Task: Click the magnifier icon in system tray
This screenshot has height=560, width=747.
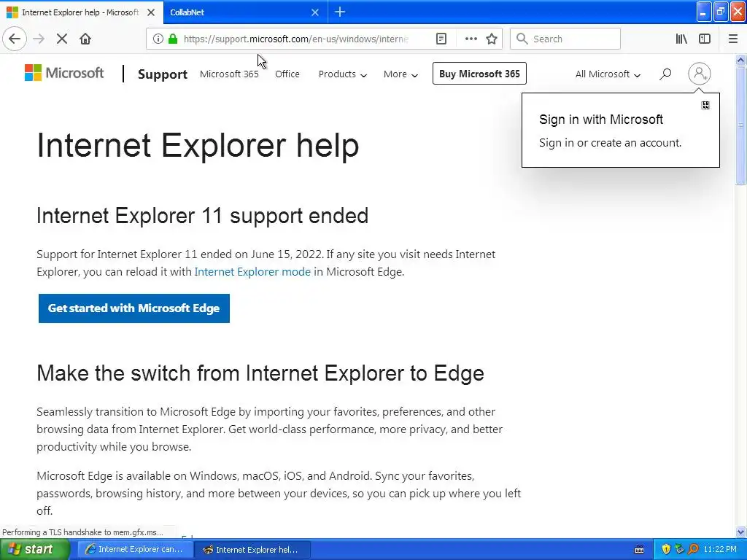Action: [693, 550]
